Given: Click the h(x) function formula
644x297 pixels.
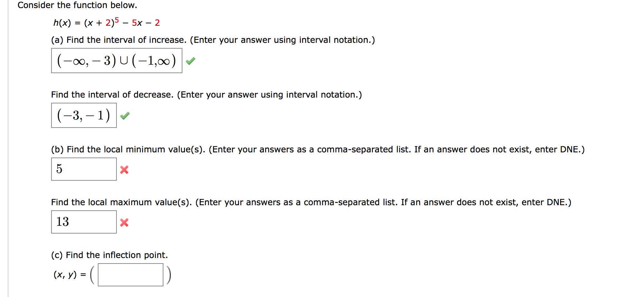Looking at the screenshot, I should tap(106, 23).
